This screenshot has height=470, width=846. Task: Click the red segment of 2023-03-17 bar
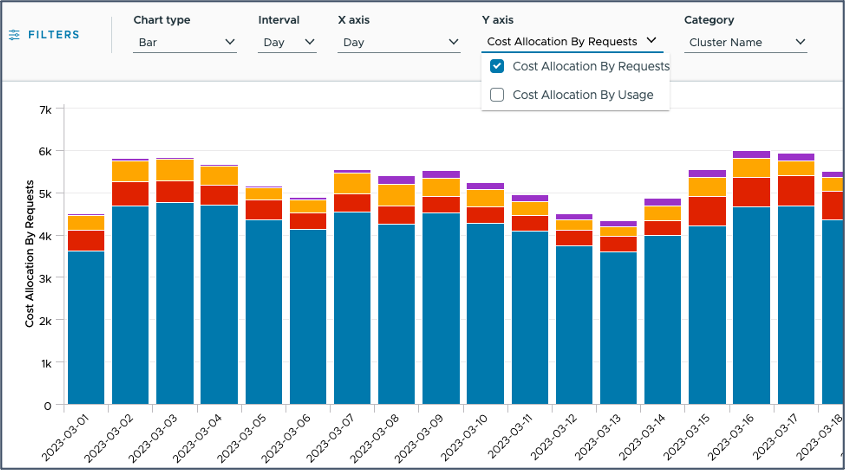point(796,191)
